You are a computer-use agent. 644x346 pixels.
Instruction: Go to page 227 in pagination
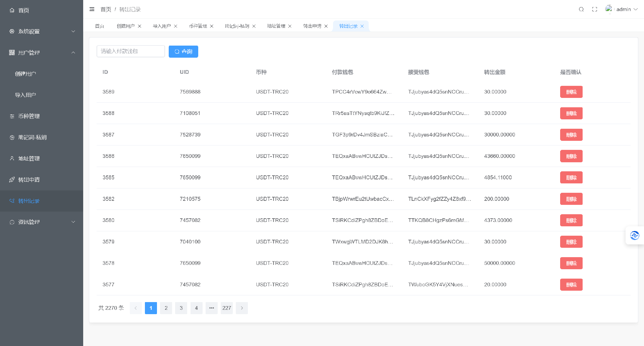tap(227, 308)
